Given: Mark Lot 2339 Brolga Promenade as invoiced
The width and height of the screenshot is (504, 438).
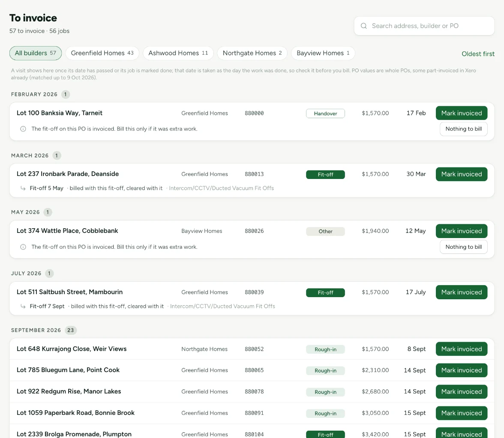Looking at the screenshot, I should 462,433.
